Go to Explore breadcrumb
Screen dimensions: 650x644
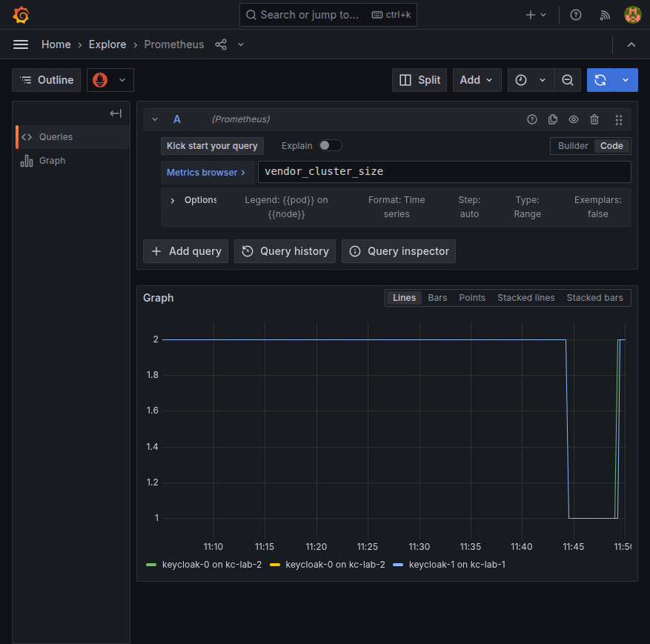click(107, 44)
